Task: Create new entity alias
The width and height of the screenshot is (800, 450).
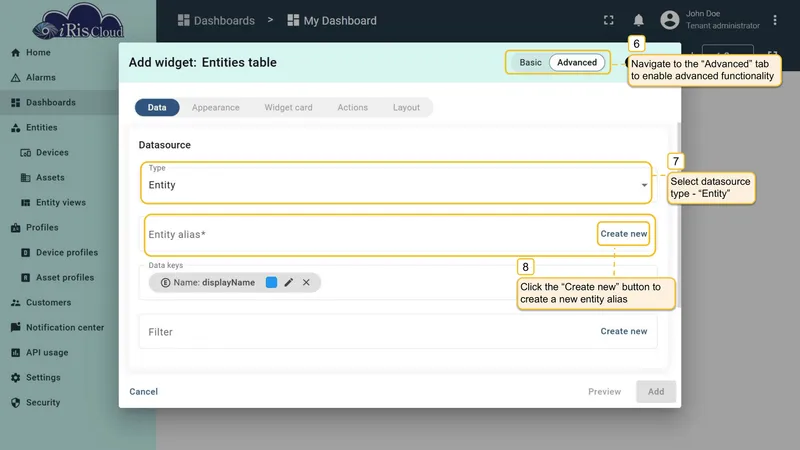Action: coord(623,234)
